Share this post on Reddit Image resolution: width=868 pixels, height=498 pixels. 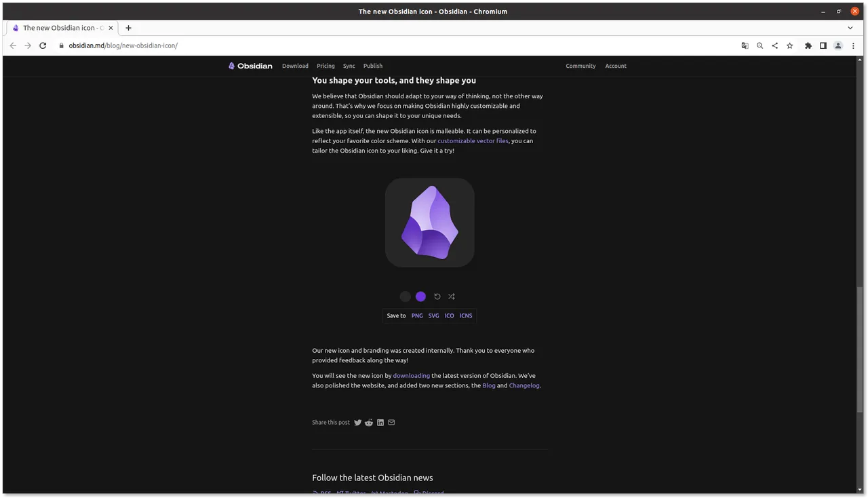[x=369, y=423]
